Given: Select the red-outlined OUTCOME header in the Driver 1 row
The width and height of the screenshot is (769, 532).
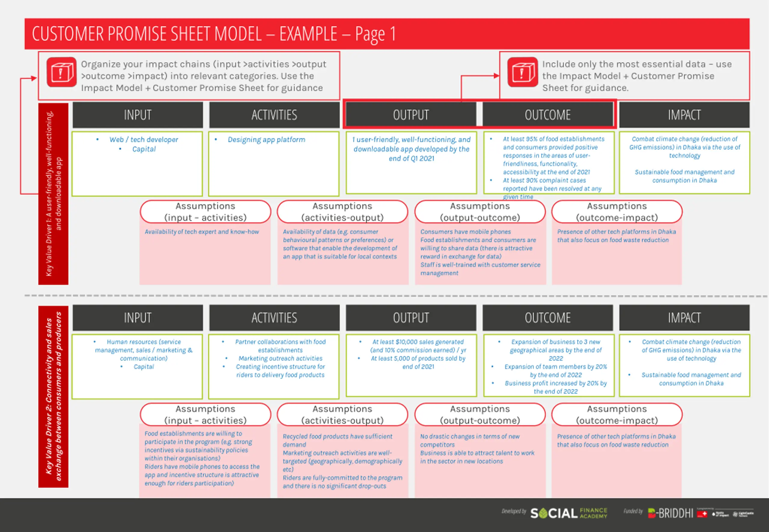Looking at the screenshot, I should click(x=548, y=115).
